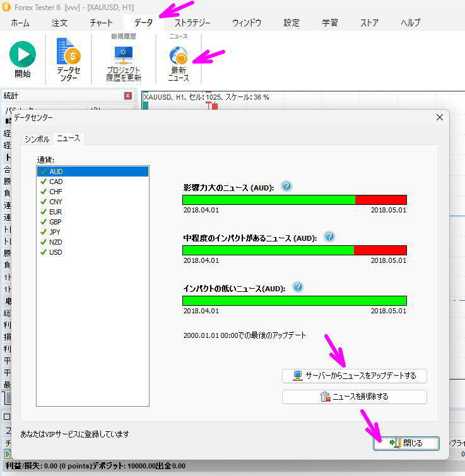Toggle the AUD currency checkmark
The image size is (465, 476).
44,171
